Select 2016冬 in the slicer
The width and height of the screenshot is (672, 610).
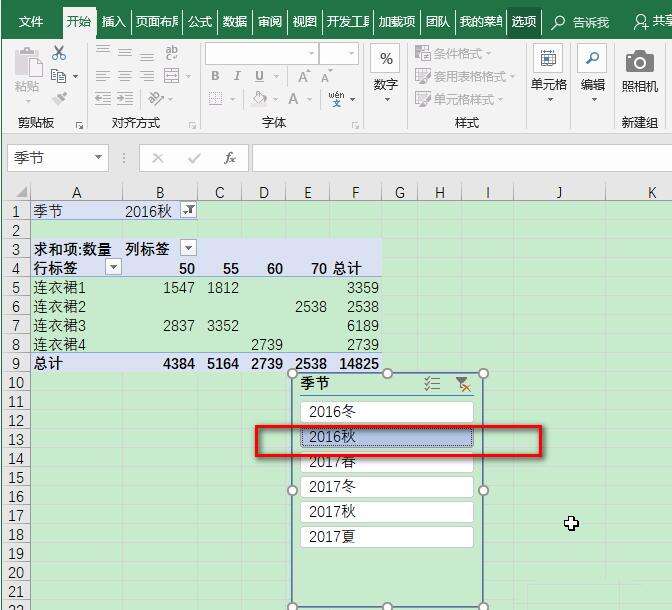387,412
